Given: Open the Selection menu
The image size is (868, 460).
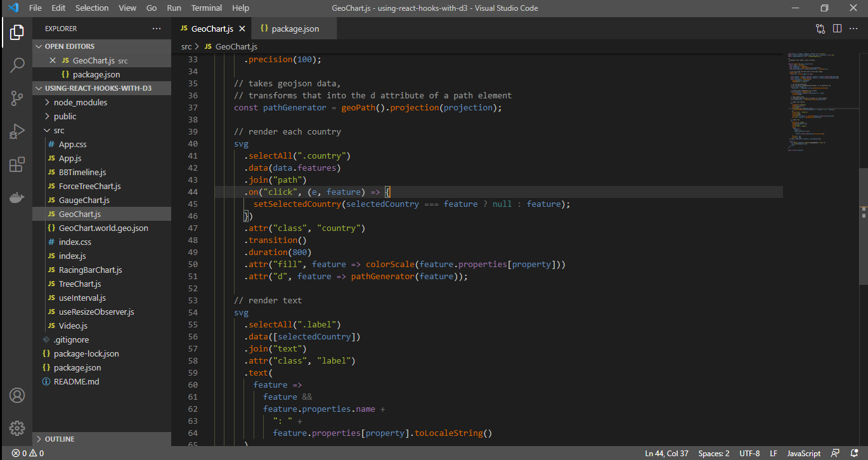Looking at the screenshot, I should pos(92,8).
